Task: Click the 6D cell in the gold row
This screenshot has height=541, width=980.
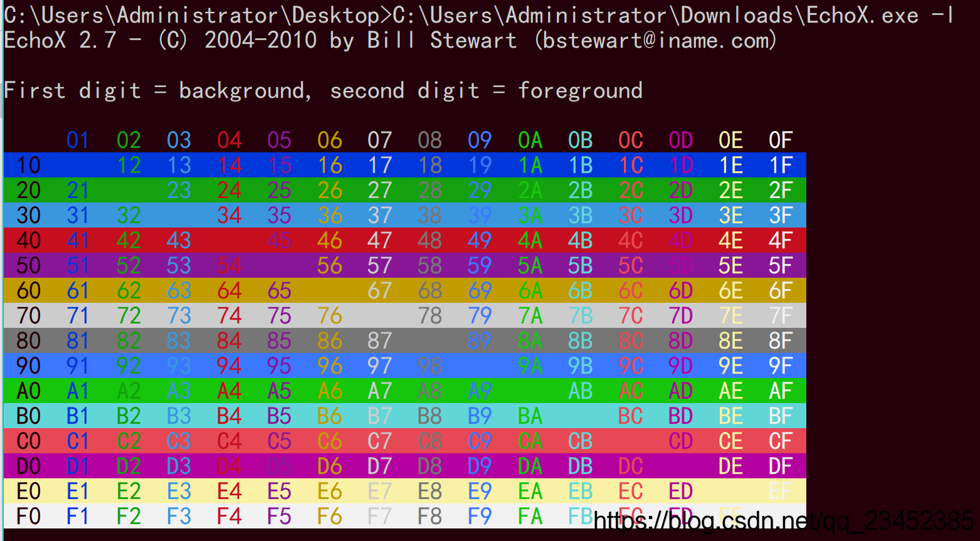Action: [x=680, y=290]
